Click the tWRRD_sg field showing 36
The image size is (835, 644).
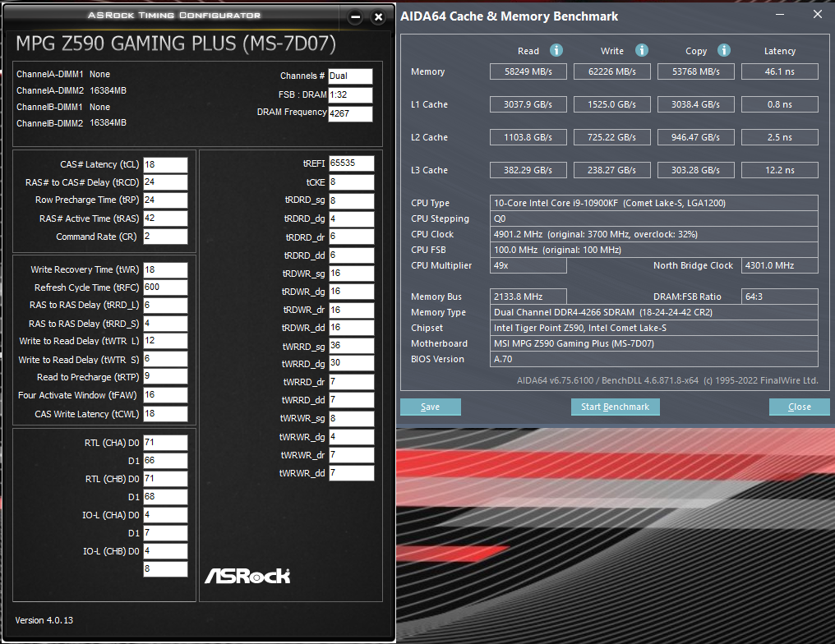[352, 346]
